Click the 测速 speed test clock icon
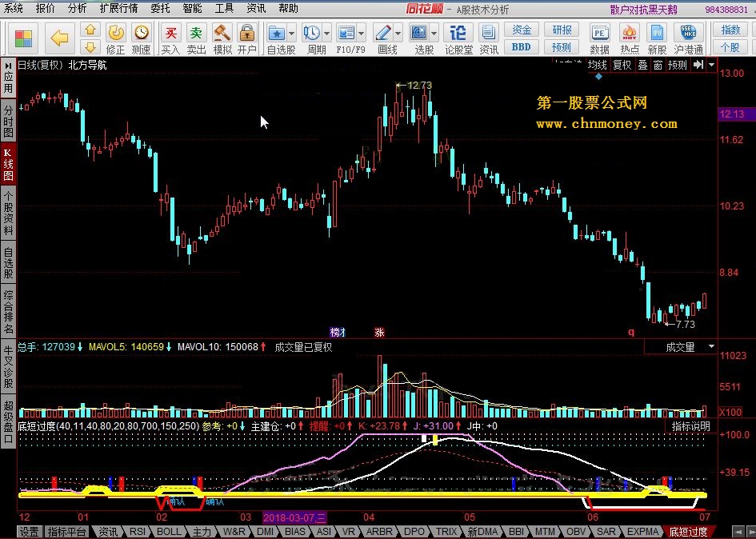The width and height of the screenshot is (756, 539). coord(142,39)
